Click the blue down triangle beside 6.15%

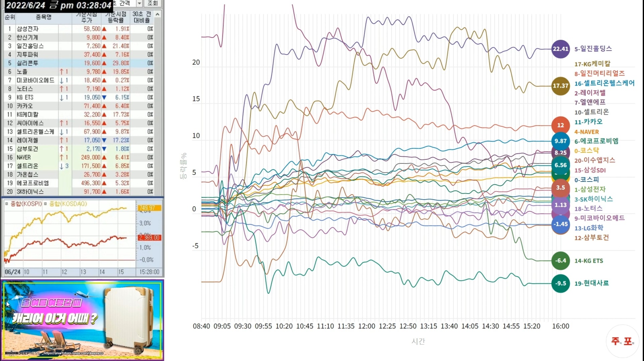click(104, 98)
